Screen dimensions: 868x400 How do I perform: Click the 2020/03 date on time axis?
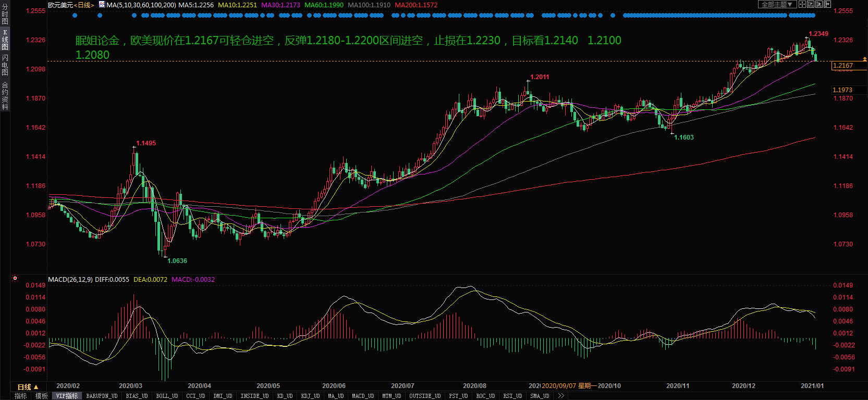click(x=130, y=386)
